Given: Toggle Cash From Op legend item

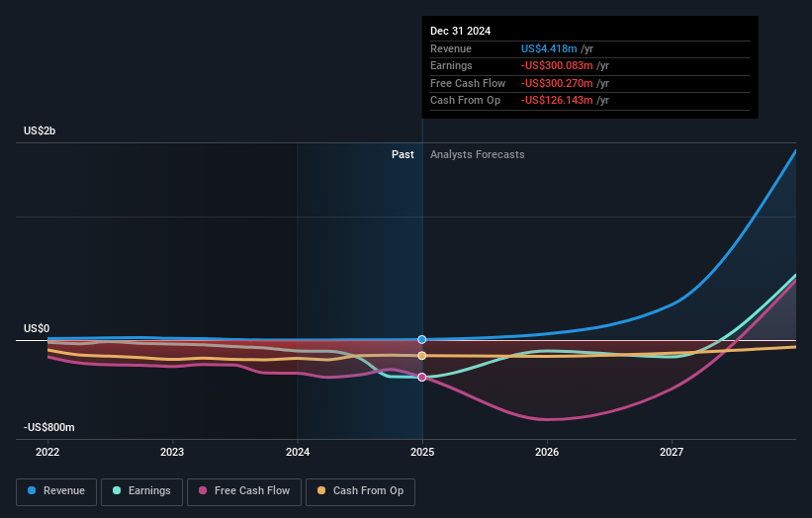Looking at the screenshot, I should point(361,490).
